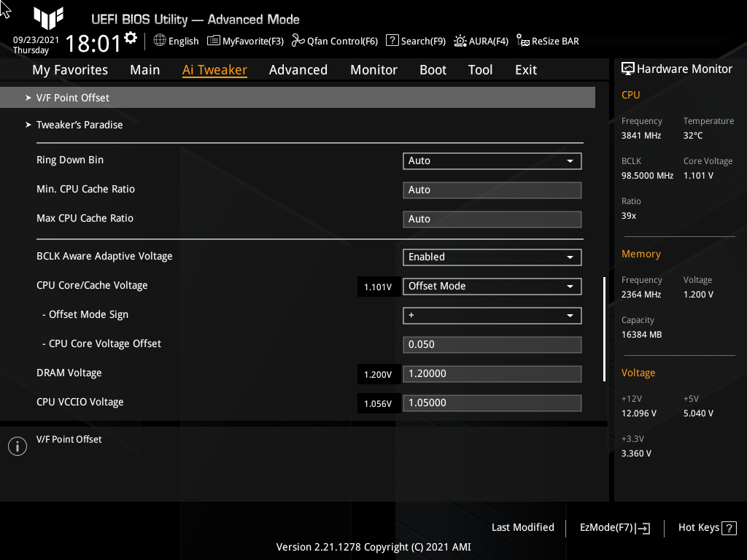747x560 pixels.
Task: Open CPU Core/Cache Voltage mode dropdown
Action: pyautogui.click(x=492, y=286)
